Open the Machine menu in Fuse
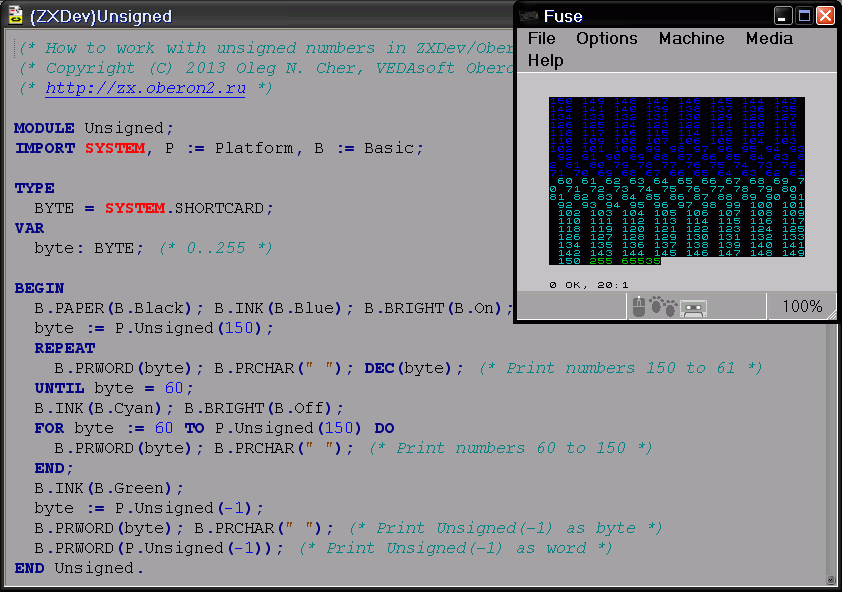 [x=692, y=39]
